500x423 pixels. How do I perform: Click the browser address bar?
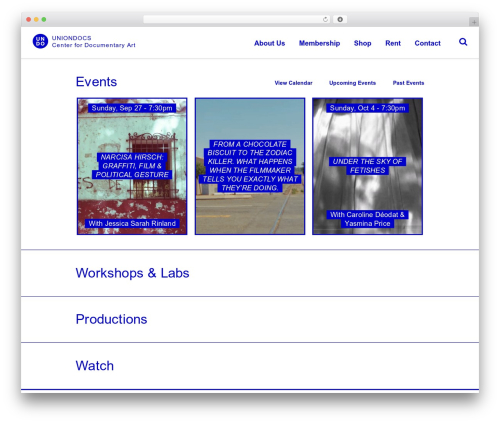tap(237, 19)
